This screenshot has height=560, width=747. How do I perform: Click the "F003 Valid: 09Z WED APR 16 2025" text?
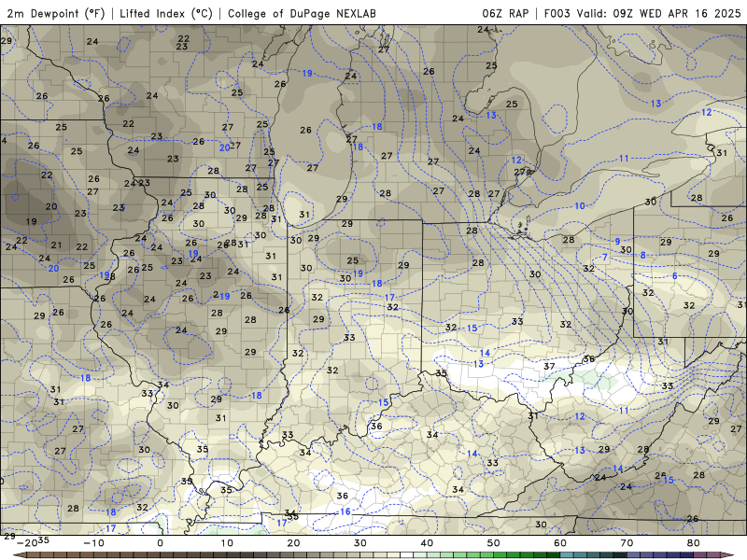(x=642, y=13)
